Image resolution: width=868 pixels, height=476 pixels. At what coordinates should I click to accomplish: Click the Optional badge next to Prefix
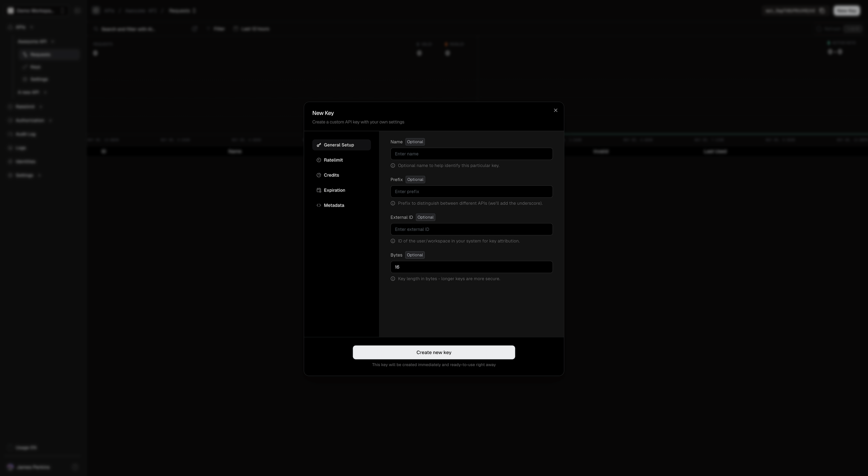pos(415,180)
